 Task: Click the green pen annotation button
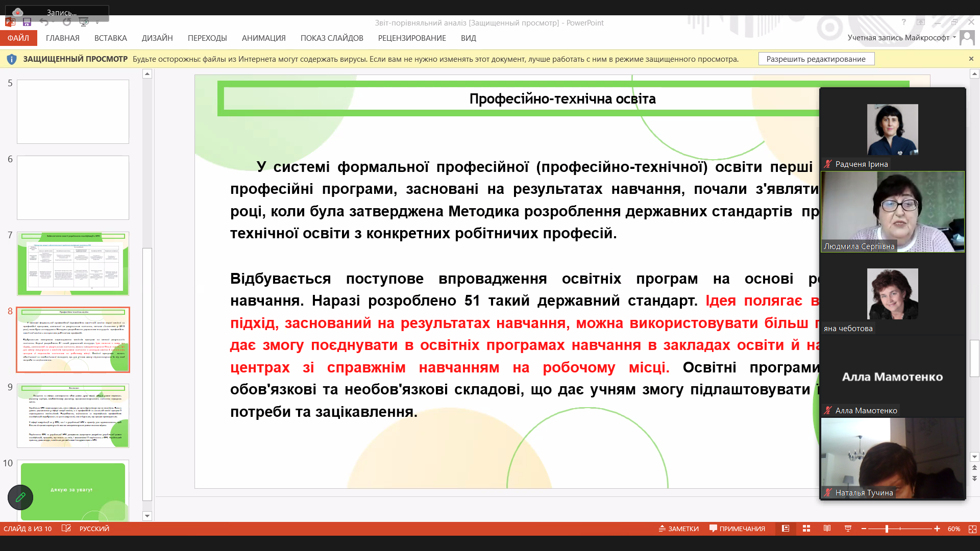(x=20, y=497)
